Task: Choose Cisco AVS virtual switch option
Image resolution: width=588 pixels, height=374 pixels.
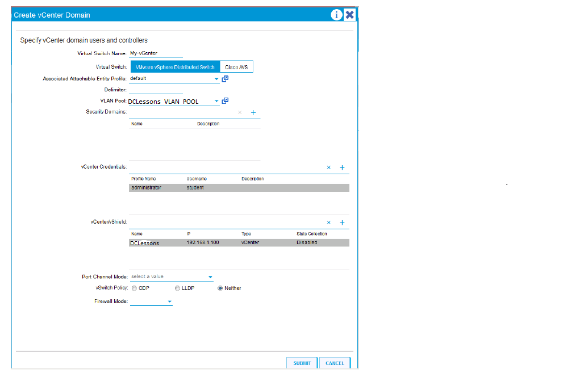Action: point(236,67)
